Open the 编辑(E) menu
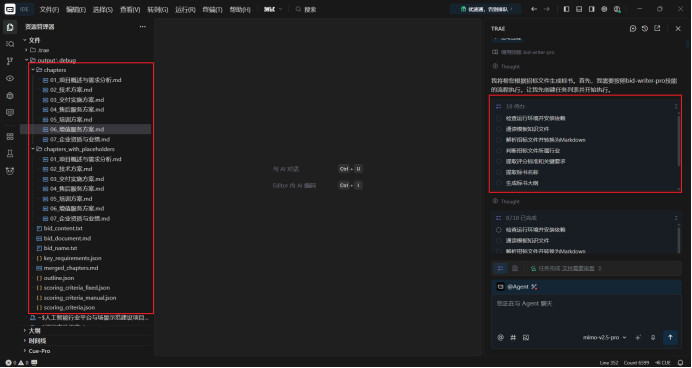The width and height of the screenshot is (692, 368). (76, 9)
